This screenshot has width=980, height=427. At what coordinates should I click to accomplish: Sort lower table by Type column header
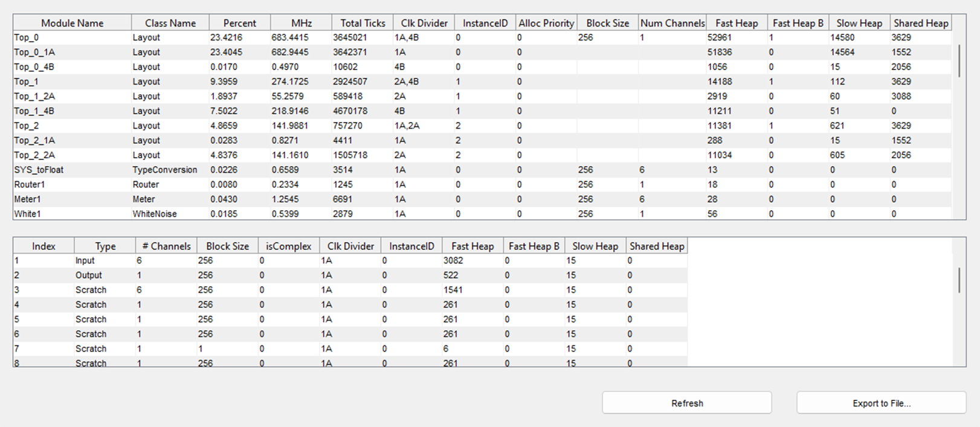(x=105, y=246)
